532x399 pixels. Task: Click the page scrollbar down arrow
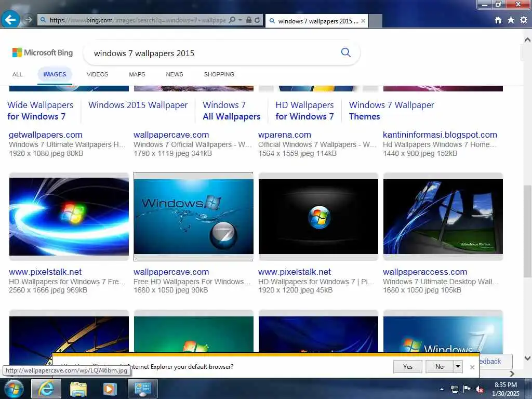527,358
